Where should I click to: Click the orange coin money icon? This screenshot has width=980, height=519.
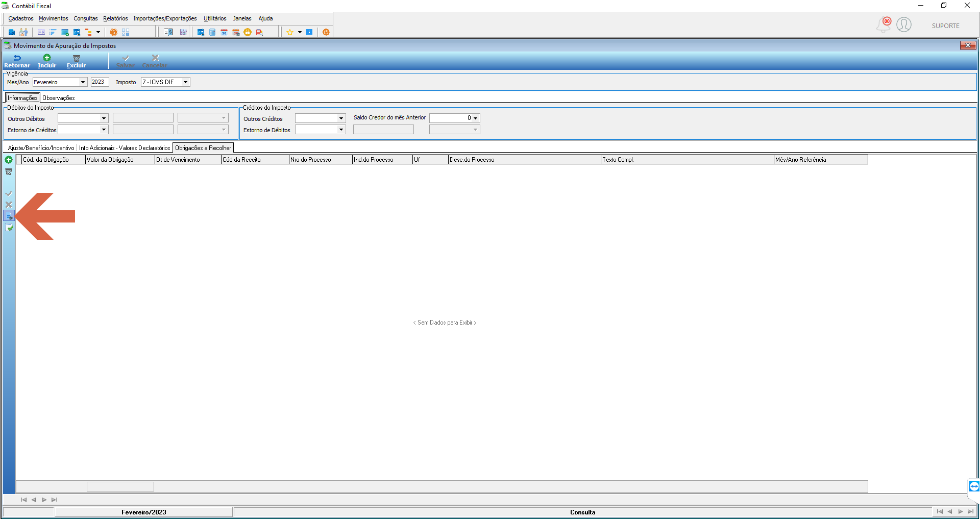pyautogui.click(x=113, y=32)
